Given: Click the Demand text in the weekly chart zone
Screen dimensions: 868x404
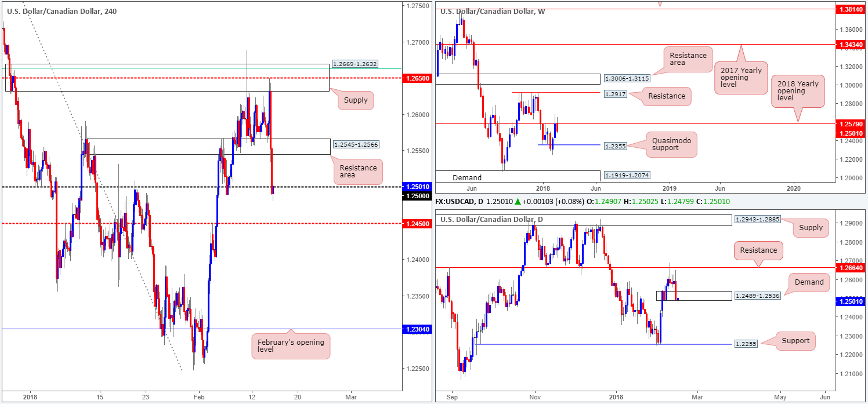Looking at the screenshot, I should tap(468, 177).
